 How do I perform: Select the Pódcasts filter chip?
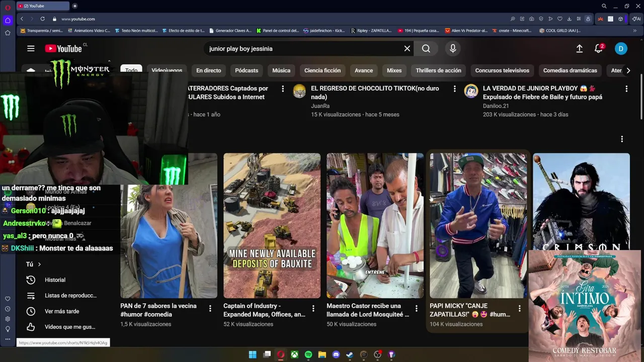247,70
